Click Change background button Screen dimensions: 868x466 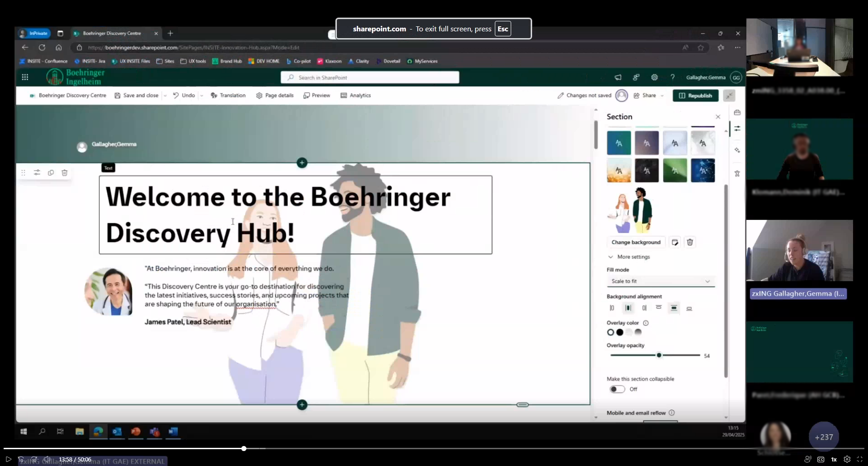pyautogui.click(x=636, y=242)
